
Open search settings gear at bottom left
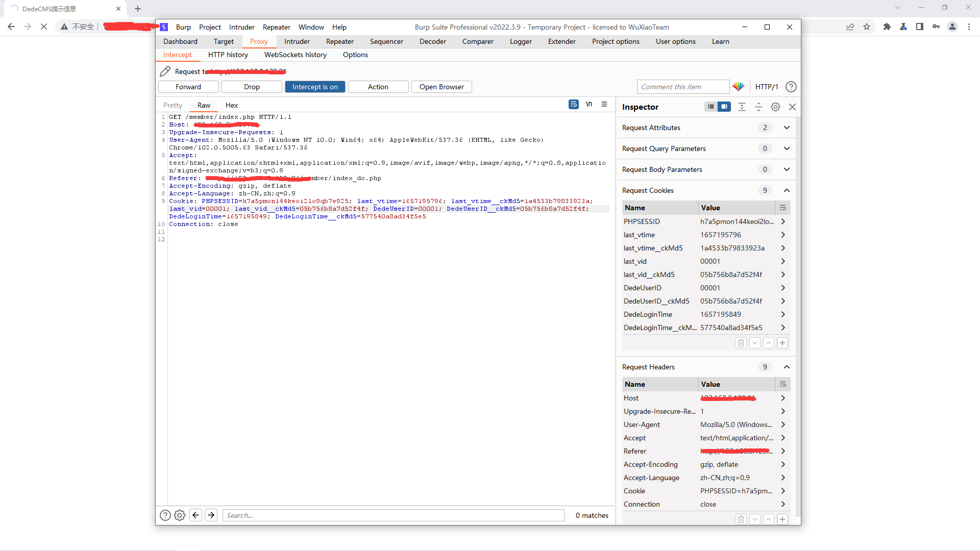[x=180, y=515]
